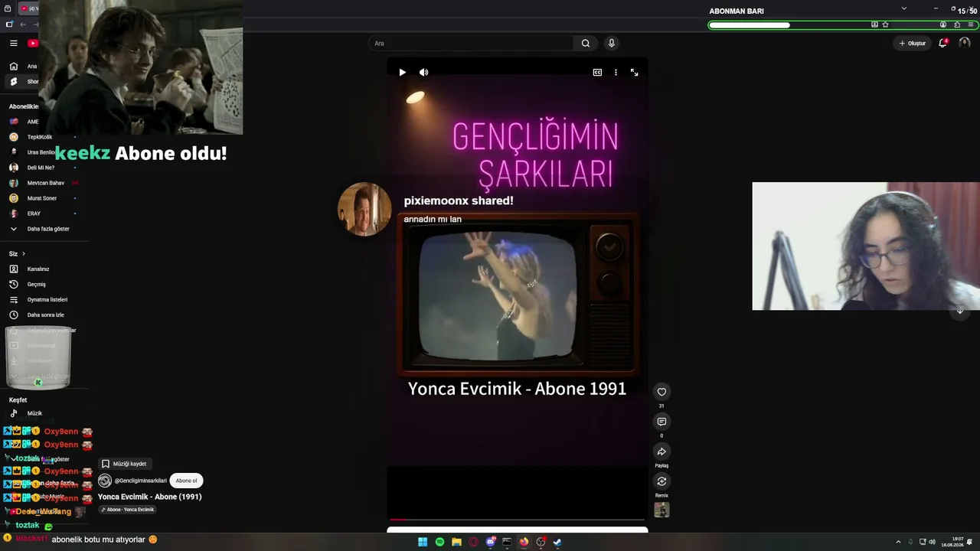
Task: Show hidden system tray icons
Action: [x=898, y=542]
